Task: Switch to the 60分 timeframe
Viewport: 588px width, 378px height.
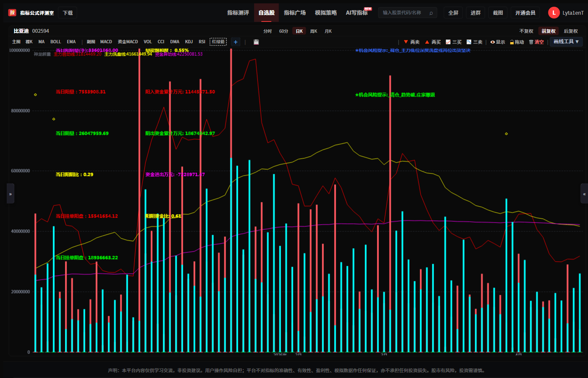Action: click(x=284, y=31)
